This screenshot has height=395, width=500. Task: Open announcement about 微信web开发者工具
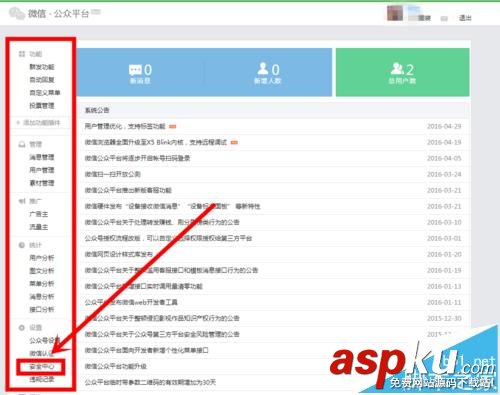(131, 302)
